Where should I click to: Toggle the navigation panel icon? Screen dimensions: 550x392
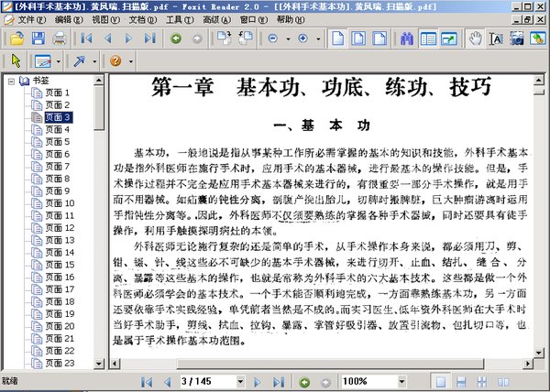pos(428,38)
